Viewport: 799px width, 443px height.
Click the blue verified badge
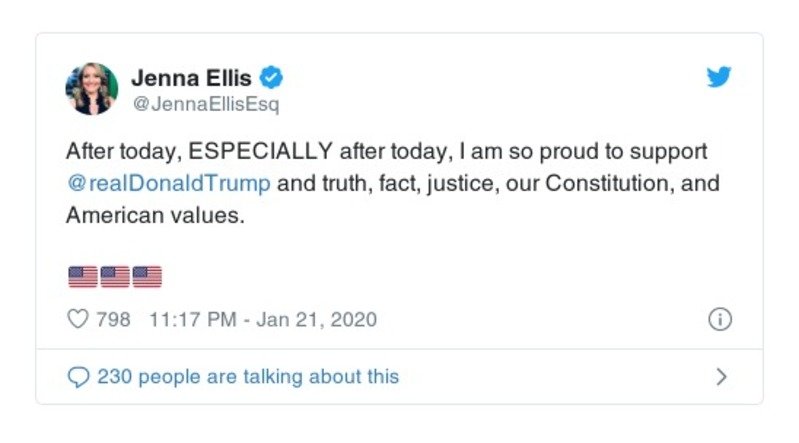pos(271,77)
